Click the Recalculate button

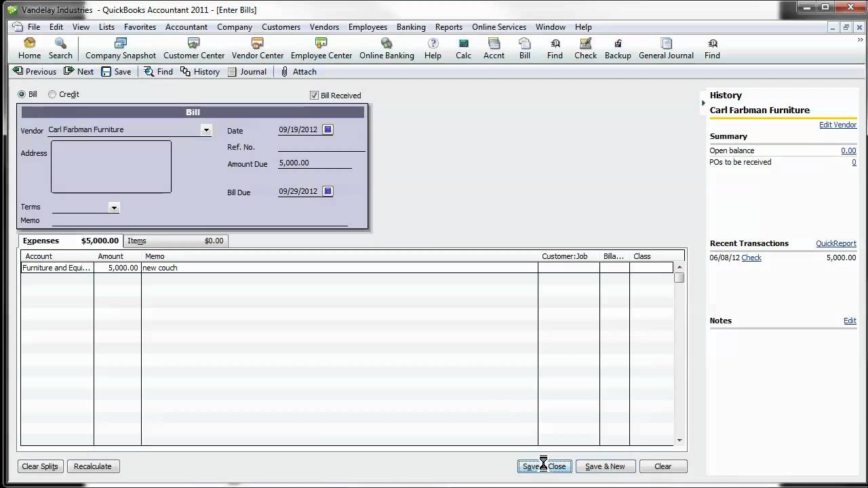pyautogui.click(x=93, y=466)
